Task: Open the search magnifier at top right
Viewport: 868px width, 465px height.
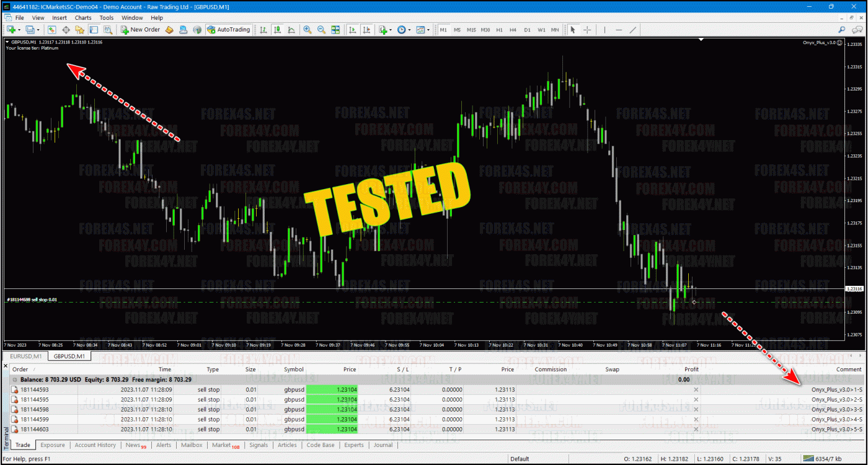Action: pyautogui.click(x=841, y=30)
